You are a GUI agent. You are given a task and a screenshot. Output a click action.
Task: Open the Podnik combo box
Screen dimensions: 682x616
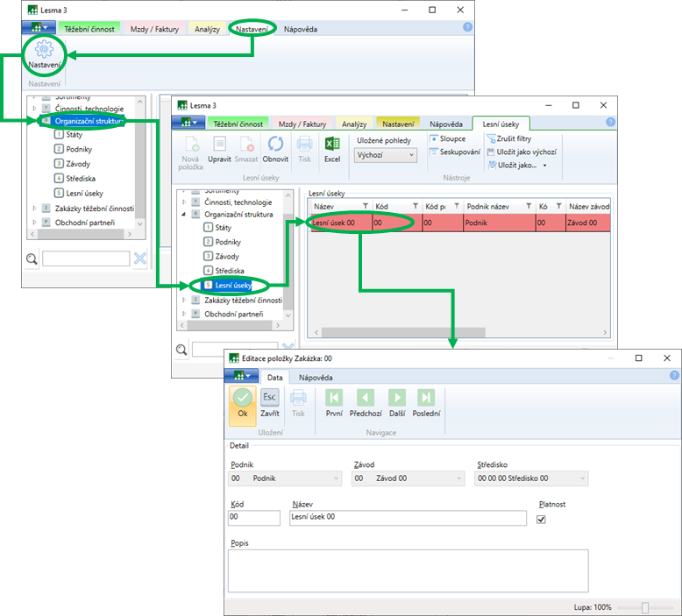tap(285, 478)
